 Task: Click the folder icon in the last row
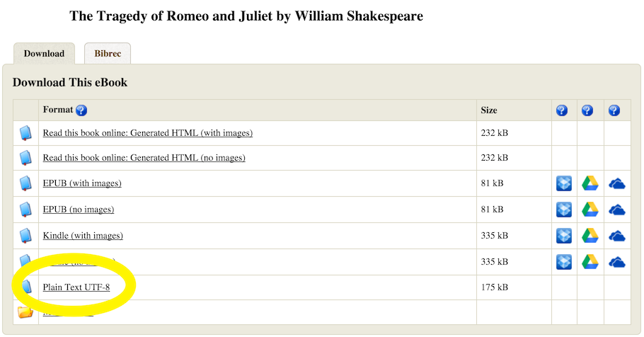[25, 312]
